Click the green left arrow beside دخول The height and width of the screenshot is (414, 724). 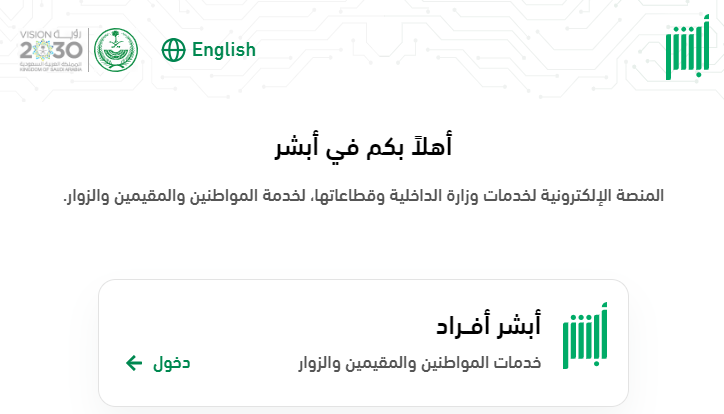pyautogui.click(x=134, y=363)
